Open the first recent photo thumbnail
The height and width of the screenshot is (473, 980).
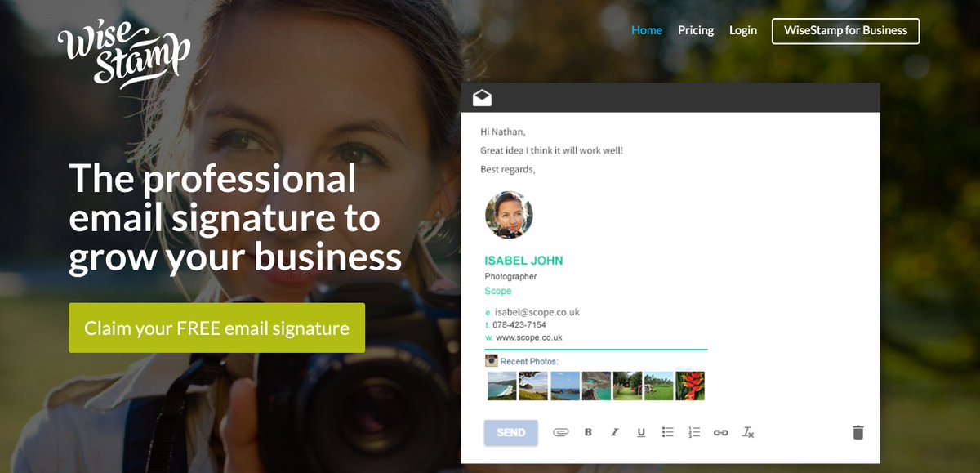point(501,386)
